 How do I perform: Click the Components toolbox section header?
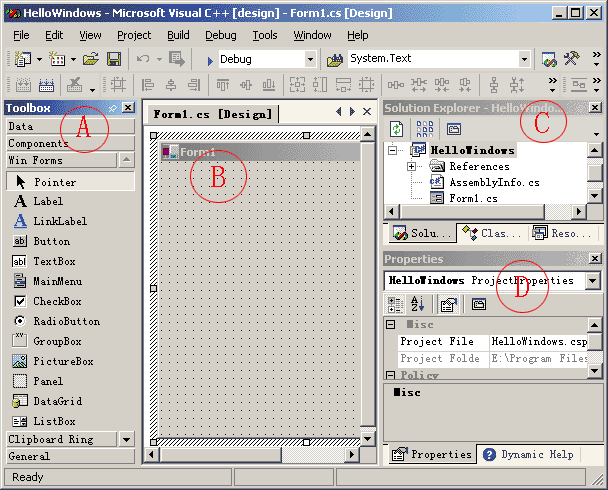coord(68,143)
